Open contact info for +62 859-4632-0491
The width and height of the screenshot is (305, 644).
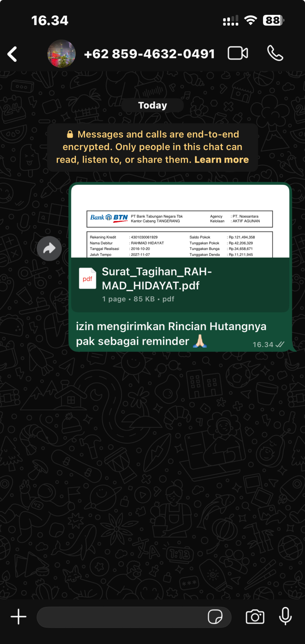[x=149, y=54]
